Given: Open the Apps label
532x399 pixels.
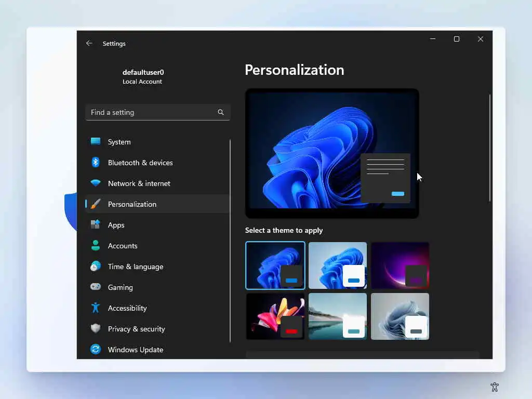Looking at the screenshot, I should coord(116,225).
